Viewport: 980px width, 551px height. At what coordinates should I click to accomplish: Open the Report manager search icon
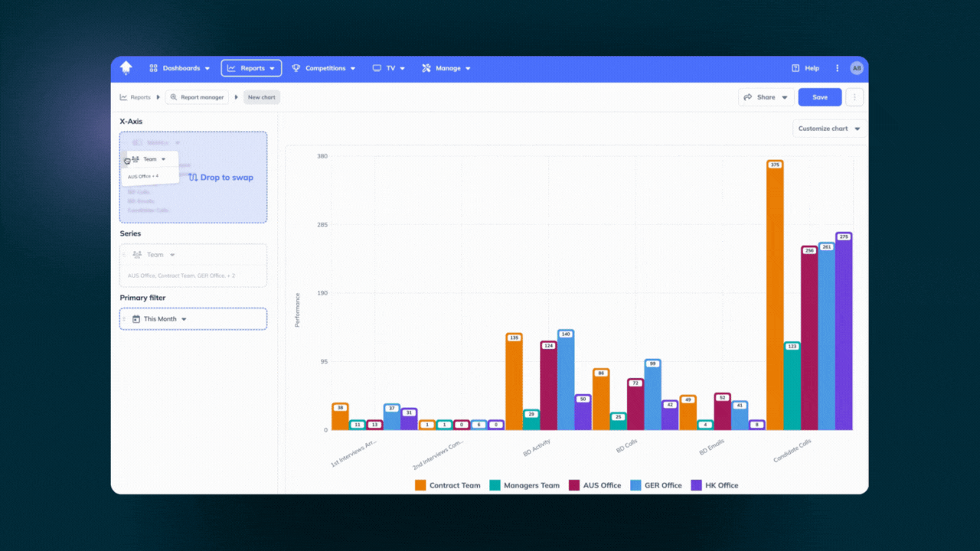click(175, 97)
